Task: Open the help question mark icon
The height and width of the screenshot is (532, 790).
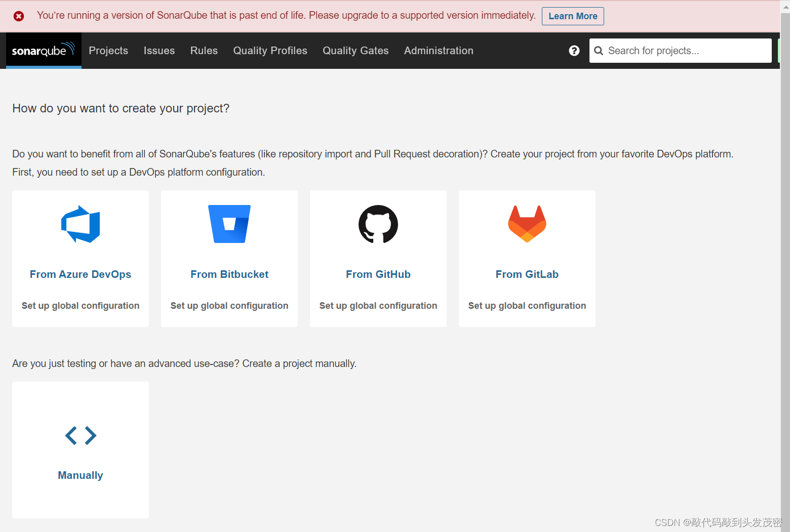Action: tap(574, 51)
